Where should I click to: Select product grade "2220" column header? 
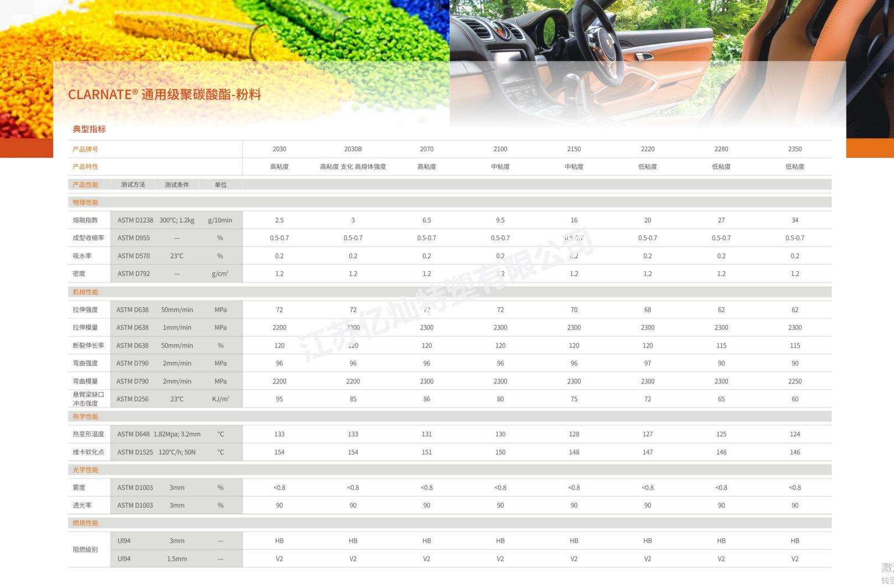point(648,149)
